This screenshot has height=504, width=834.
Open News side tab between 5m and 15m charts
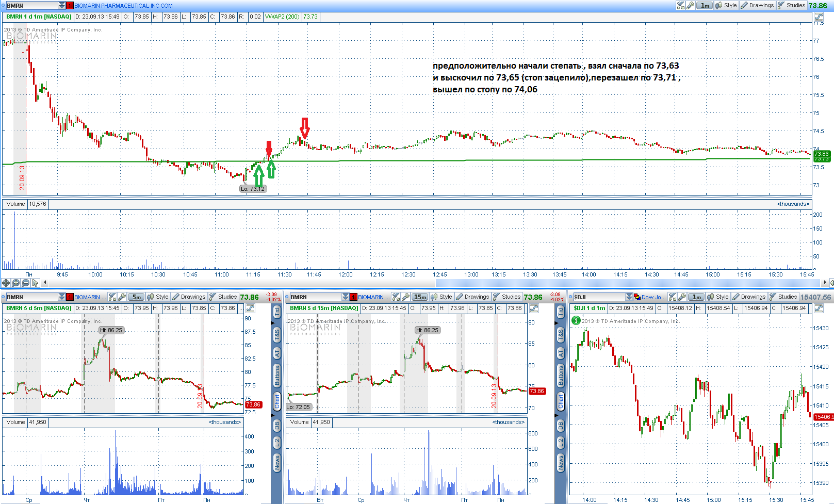click(x=277, y=463)
